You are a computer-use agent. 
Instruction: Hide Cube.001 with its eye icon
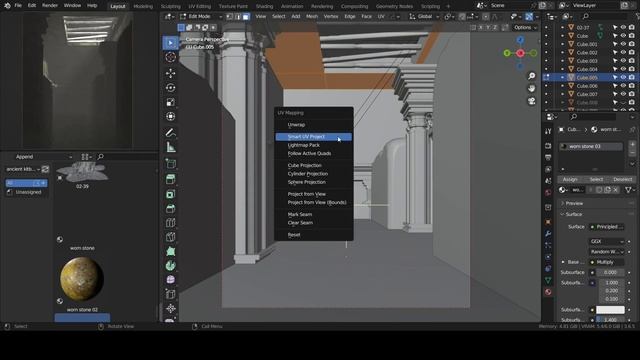[x=623, y=44]
